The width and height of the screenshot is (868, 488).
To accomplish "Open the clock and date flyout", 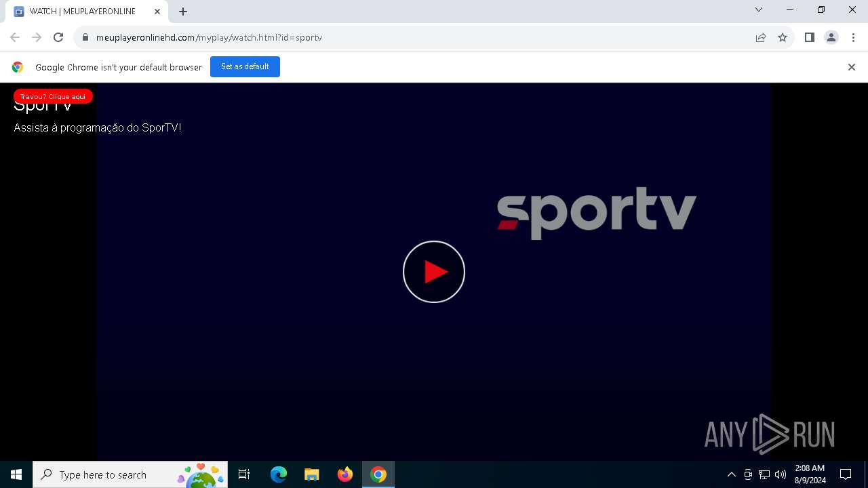I will (810, 474).
